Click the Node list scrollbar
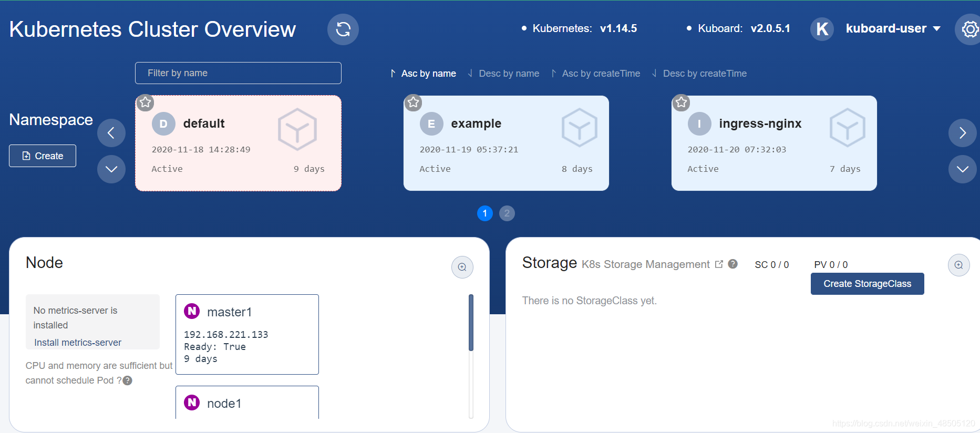 point(471,323)
